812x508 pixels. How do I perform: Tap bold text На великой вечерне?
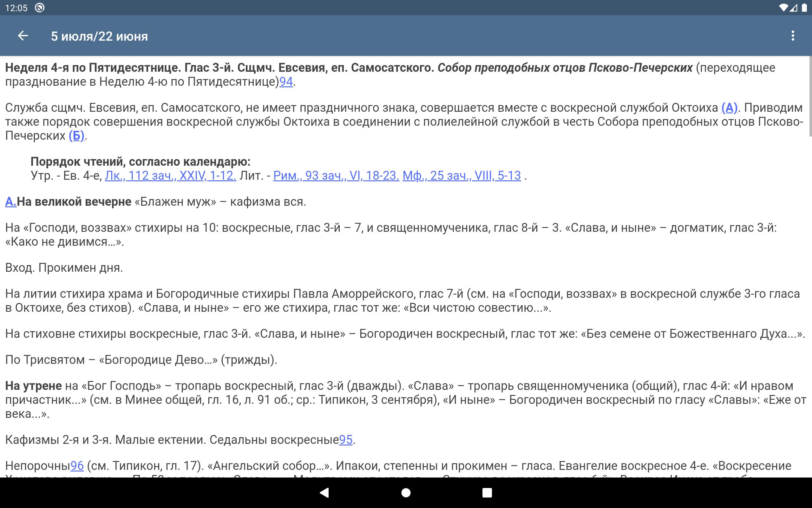tap(74, 202)
